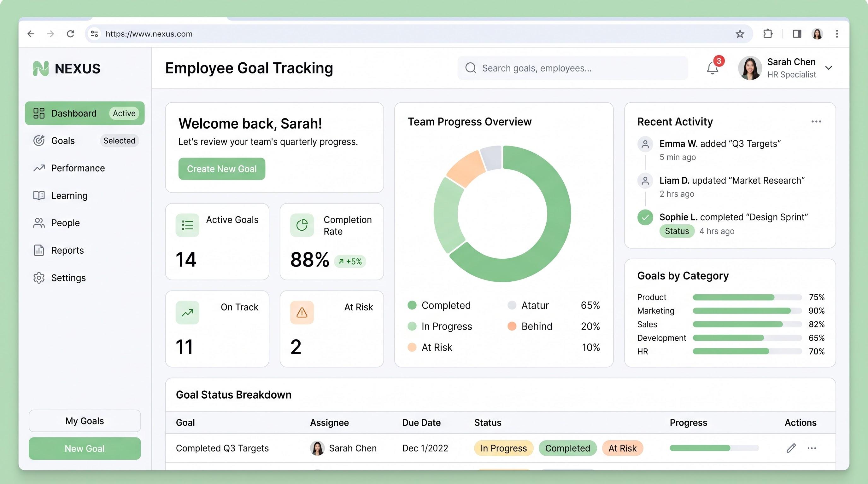The height and width of the screenshot is (484, 868).
Task: Open the Performance section
Action: coord(85,168)
